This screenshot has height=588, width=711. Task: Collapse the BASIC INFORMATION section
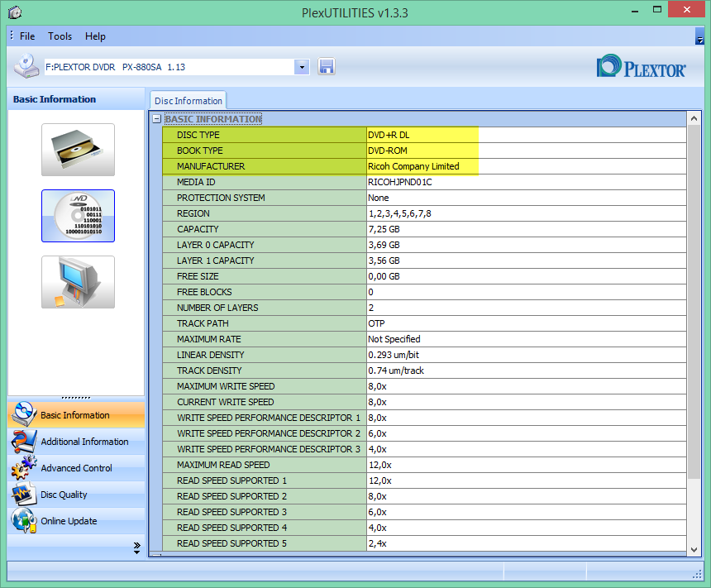point(157,119)
